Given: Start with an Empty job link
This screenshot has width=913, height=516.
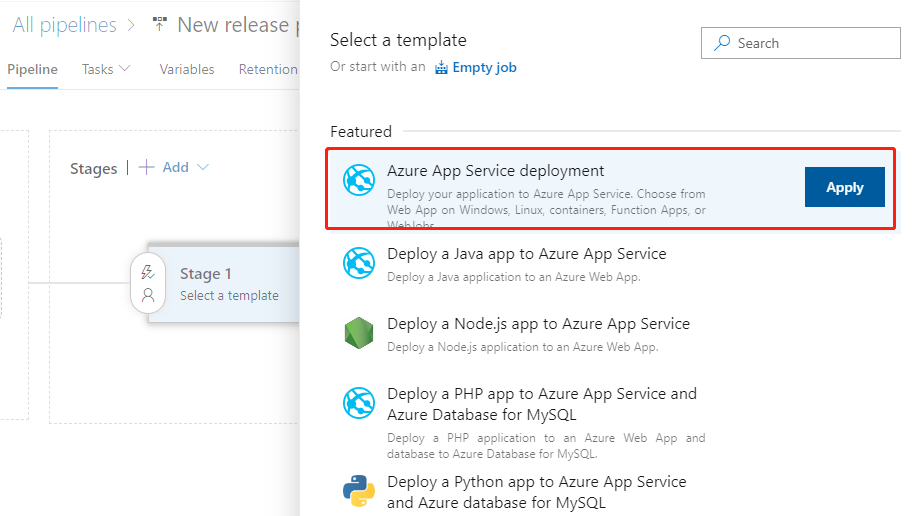Looking at the screenshot, I should point(484,68).
